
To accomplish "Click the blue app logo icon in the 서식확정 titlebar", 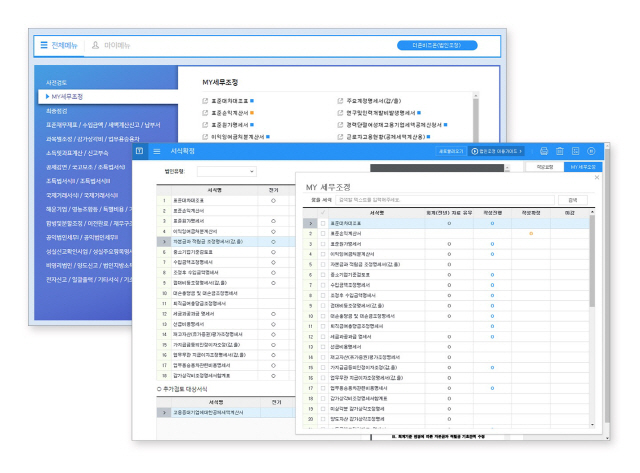I will [x=140, y=150].
